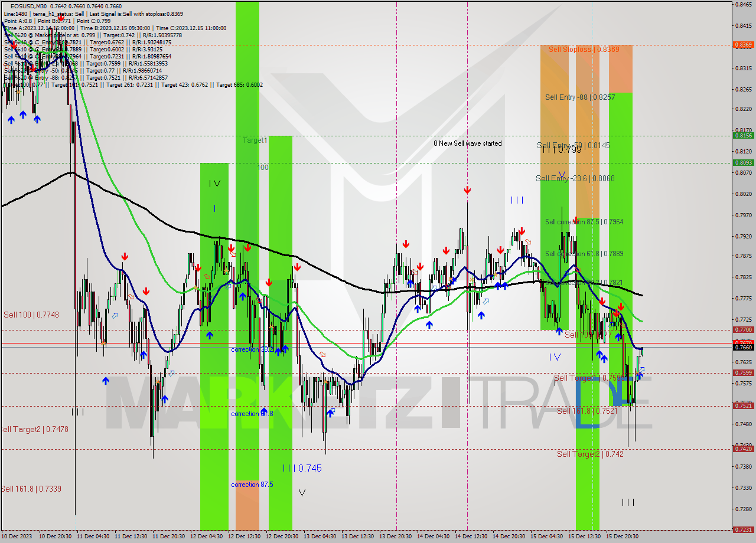Click the 'Sell Target2 | 0.7478' label
Viewport: 756px width, 543px height.
pyautogui.click(x=34, y=430)
